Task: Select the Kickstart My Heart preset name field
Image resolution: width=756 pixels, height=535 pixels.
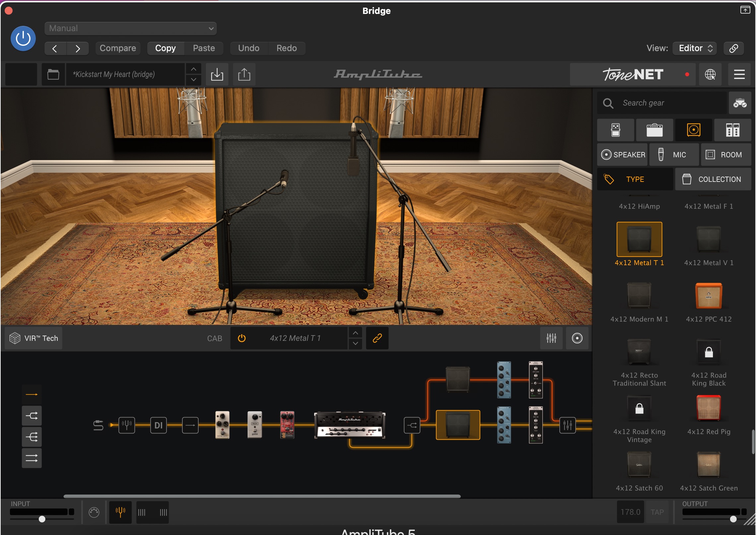Action: click(x=125, y=74)
